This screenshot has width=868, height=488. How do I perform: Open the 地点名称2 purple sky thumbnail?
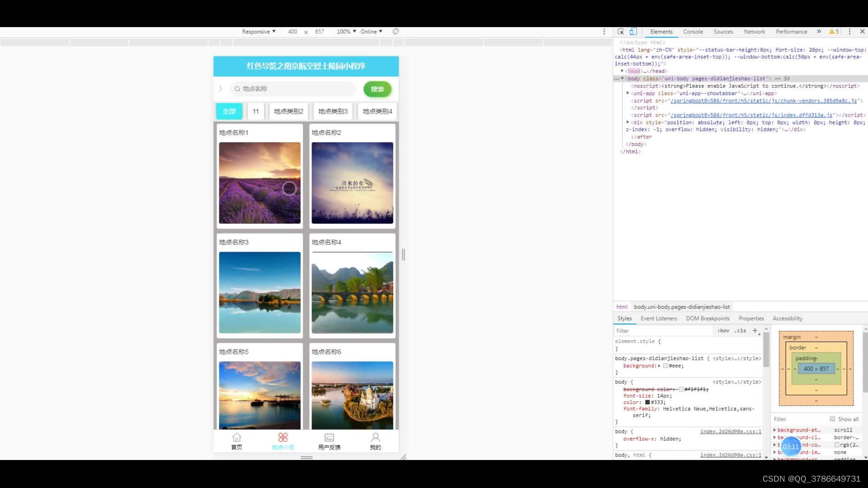point(352,183)
